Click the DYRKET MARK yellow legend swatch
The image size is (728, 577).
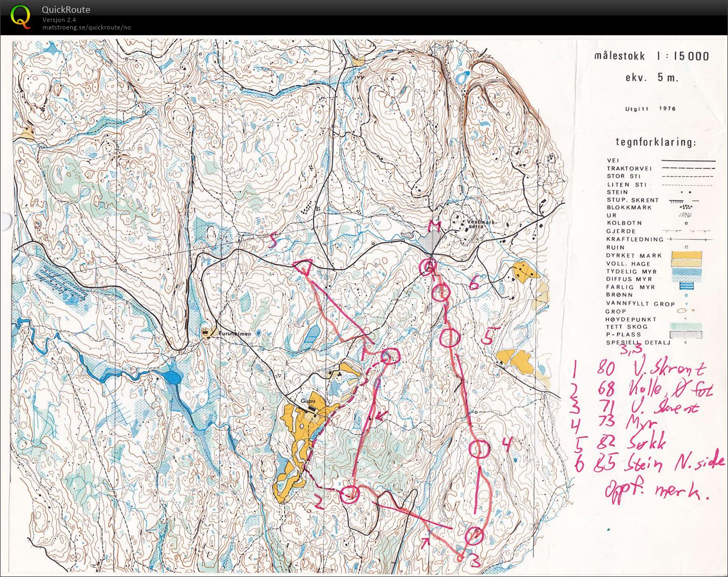687,255
